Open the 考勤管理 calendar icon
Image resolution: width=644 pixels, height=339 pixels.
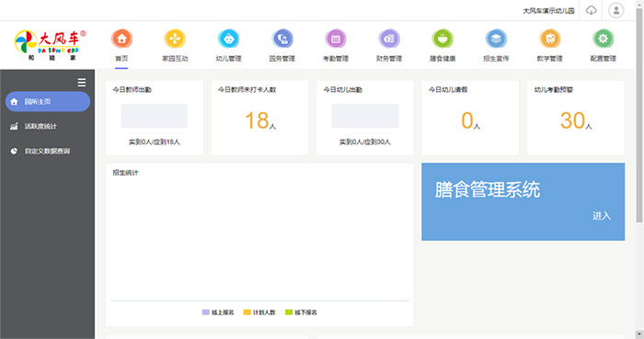point(336,39)
